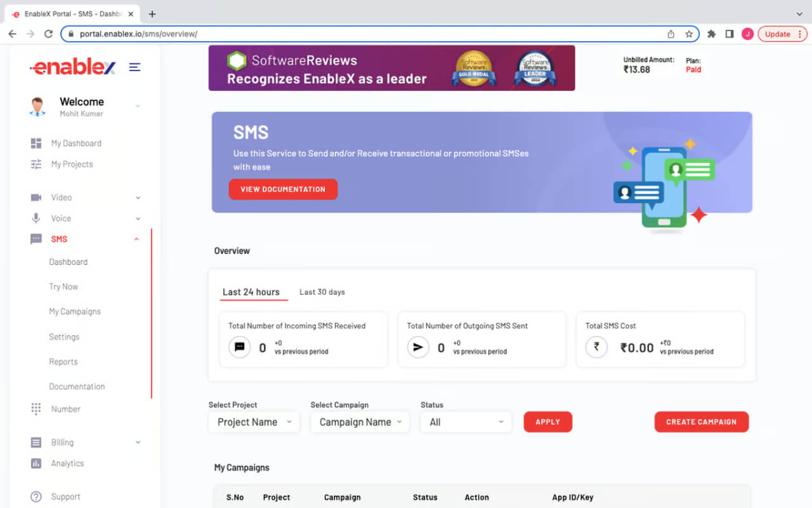
Task: Click the SMS chat bubble icon
Action: 36,239
